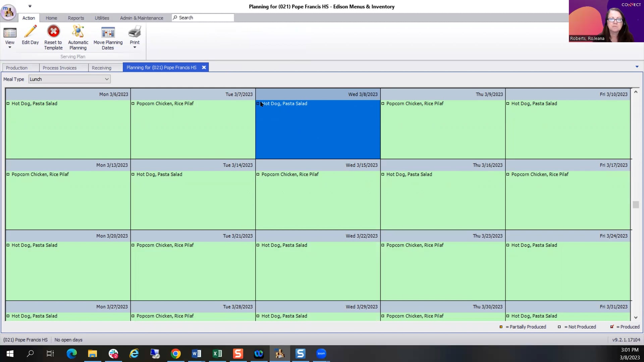
Task: Close the Planning for Pope Francis HS tab
Action: 204,67
